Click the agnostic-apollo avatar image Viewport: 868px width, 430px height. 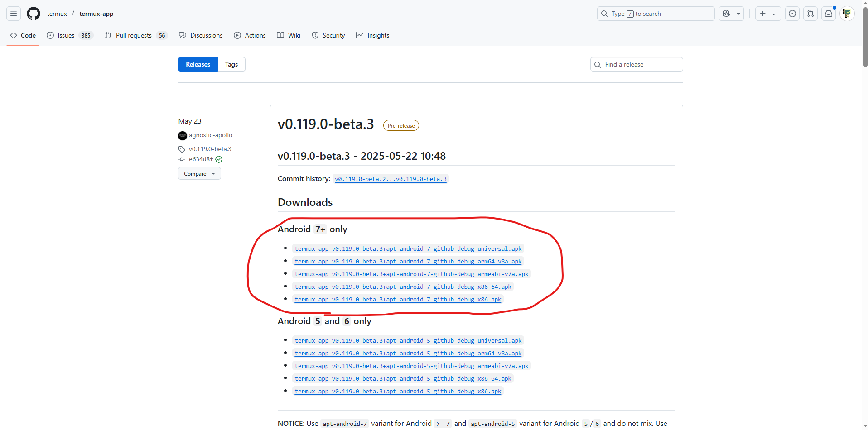click(x=183, y=136)
